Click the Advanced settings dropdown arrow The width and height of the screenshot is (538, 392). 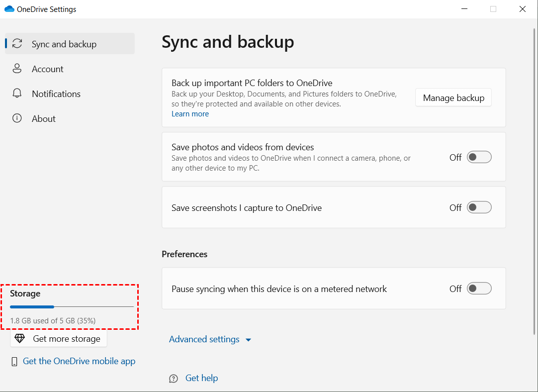tap(249, 340)
